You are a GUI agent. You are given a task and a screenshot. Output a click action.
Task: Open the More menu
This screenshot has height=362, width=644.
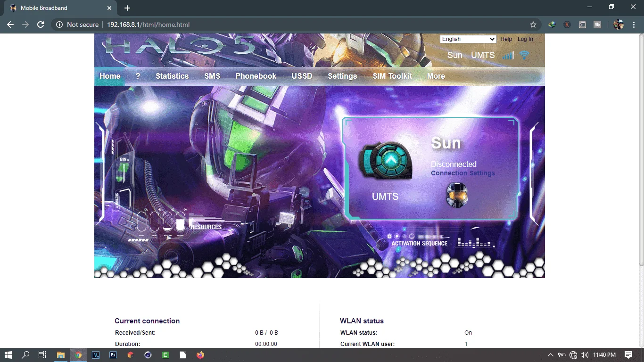436,76
